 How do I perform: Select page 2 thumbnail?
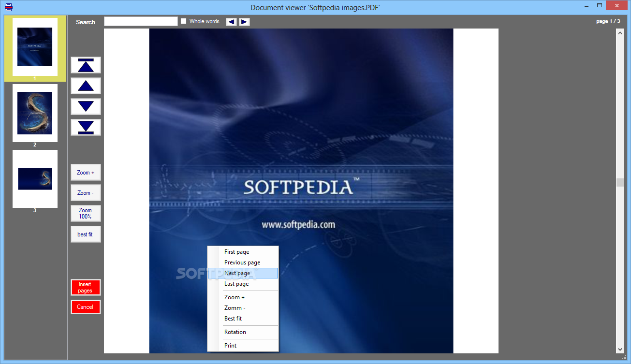(35, 113)
